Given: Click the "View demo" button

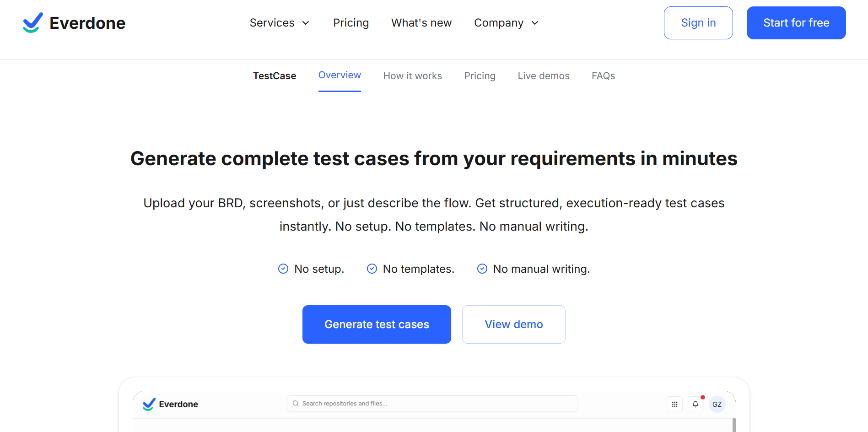Looking at the screenshot, I should tap(513, 324).
